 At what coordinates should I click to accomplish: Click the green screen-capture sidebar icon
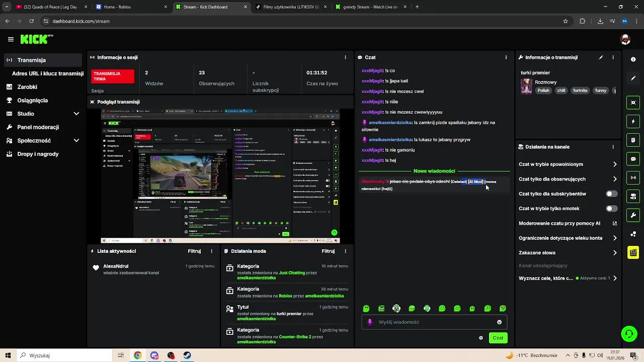633,103
